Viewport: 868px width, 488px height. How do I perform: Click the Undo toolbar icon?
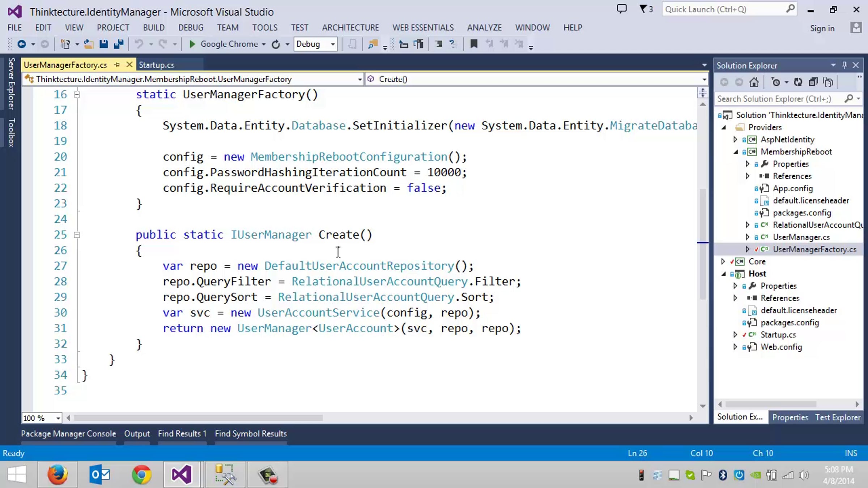(139, 44)
